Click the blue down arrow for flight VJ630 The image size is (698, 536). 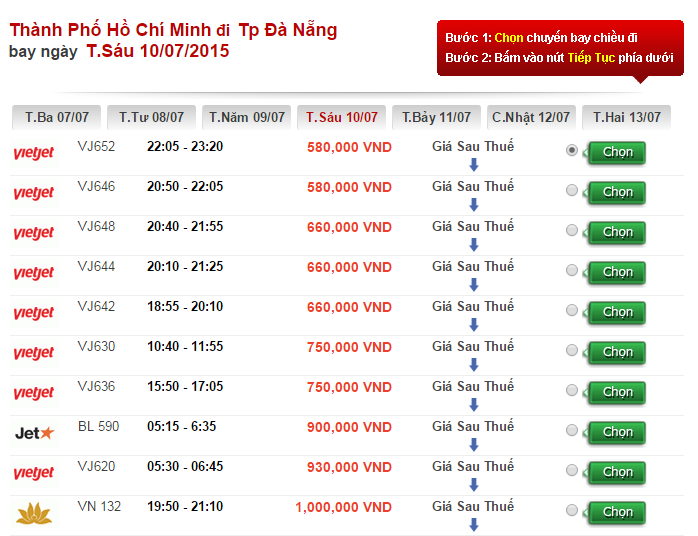pyautogui.click(x=474, y=364)
